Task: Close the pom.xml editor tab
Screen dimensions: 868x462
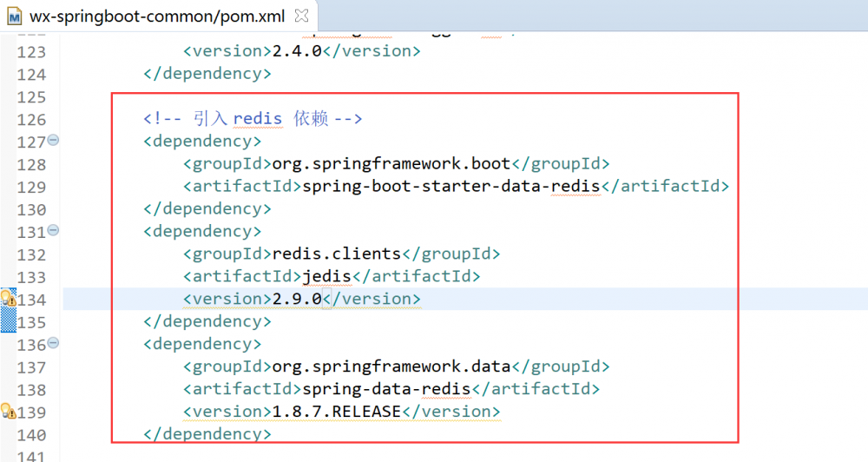Action: pos(301,16)
